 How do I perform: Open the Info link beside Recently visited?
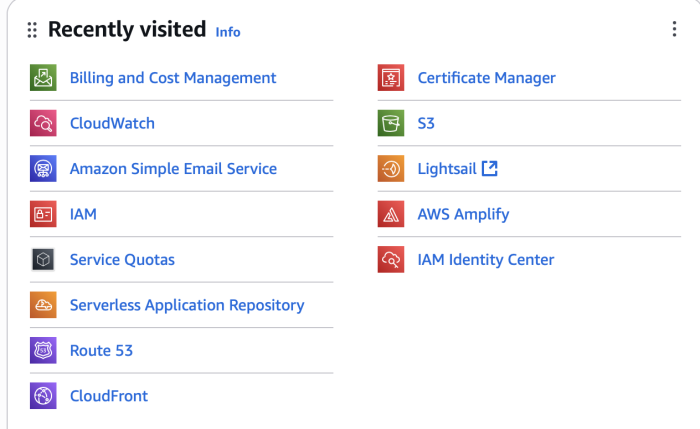(228, 32)
